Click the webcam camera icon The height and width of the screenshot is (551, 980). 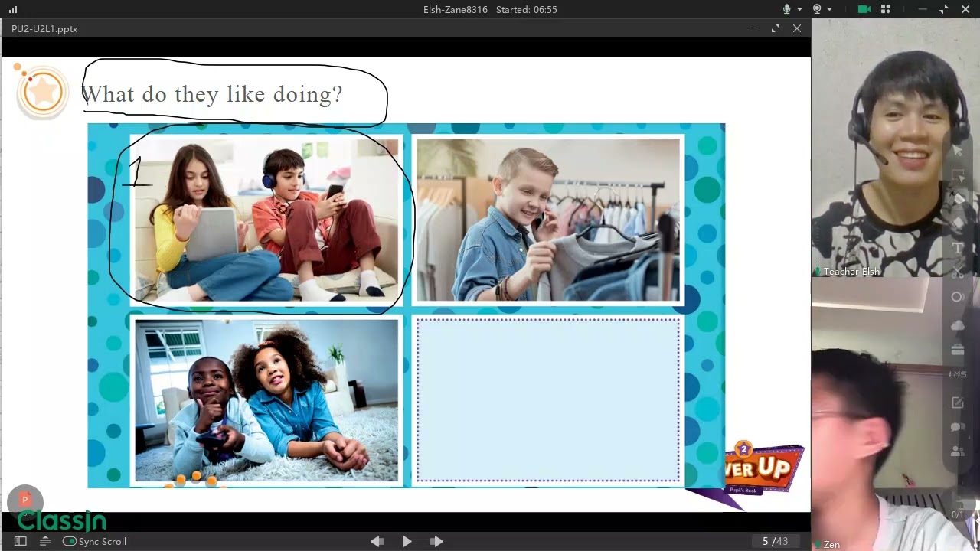817,9
